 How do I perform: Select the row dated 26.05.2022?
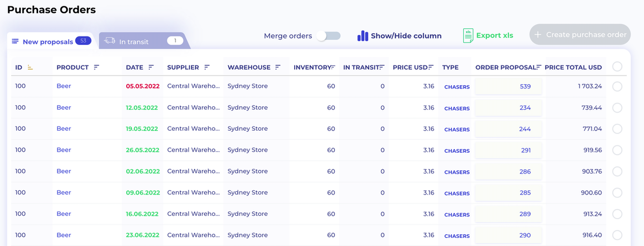pos(617,150)
